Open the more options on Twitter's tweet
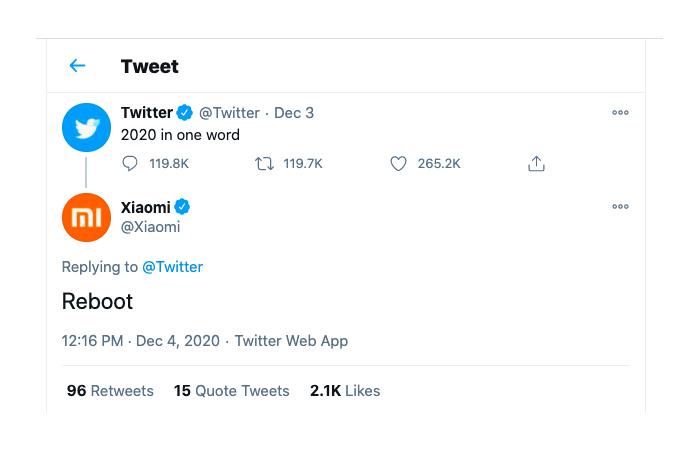Screen dimensions: 700x450 click(620, 112)
